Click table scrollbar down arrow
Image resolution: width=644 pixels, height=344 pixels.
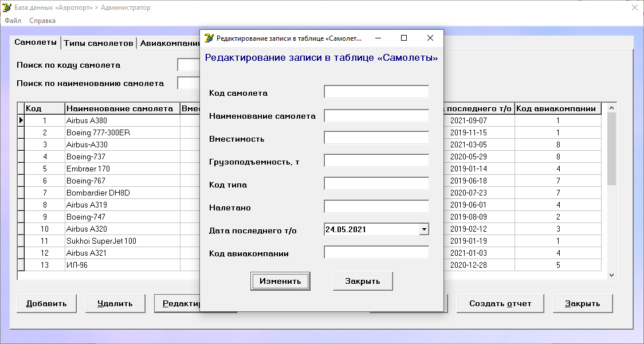point(611,275)
